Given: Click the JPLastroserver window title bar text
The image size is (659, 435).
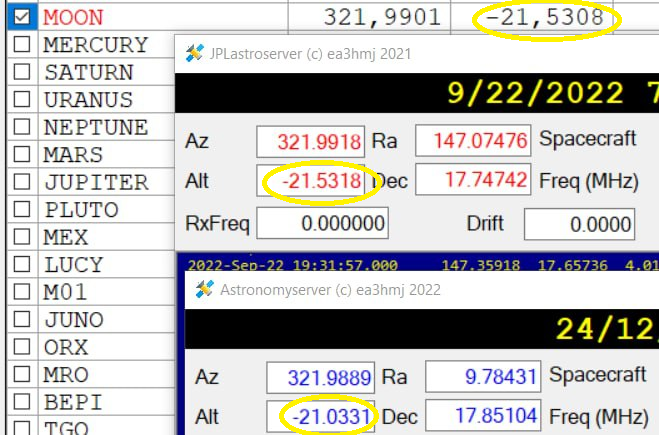Looking at the screenshot, I should click(x=311, y=54).
